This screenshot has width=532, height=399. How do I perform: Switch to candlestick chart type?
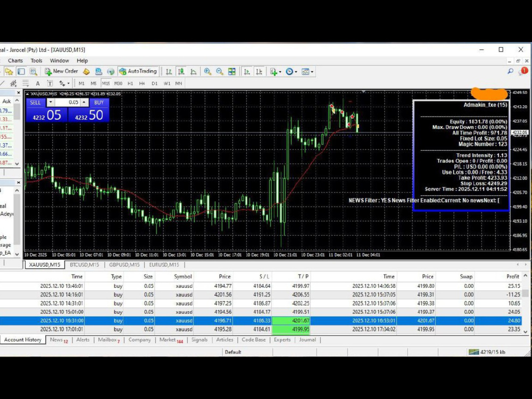tap(181, 72)
